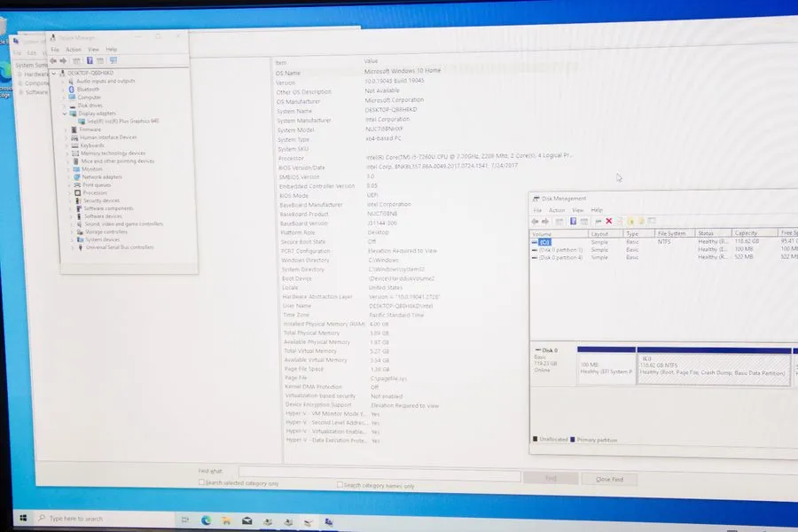Click Scan for hardware changes monitor icon
The width and height of the screenshot is (798, 532).
[x=113, y=60]
